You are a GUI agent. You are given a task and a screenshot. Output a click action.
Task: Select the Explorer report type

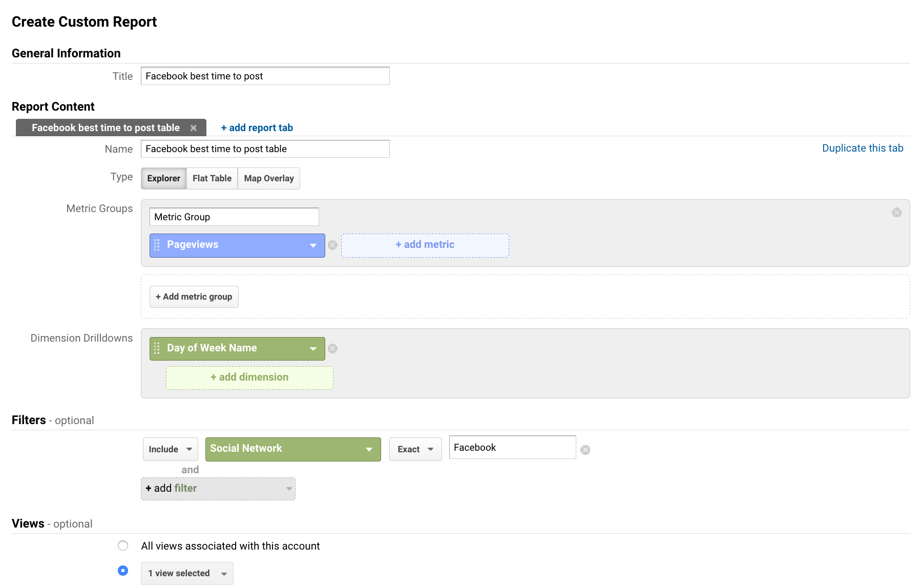click(163, 178)
